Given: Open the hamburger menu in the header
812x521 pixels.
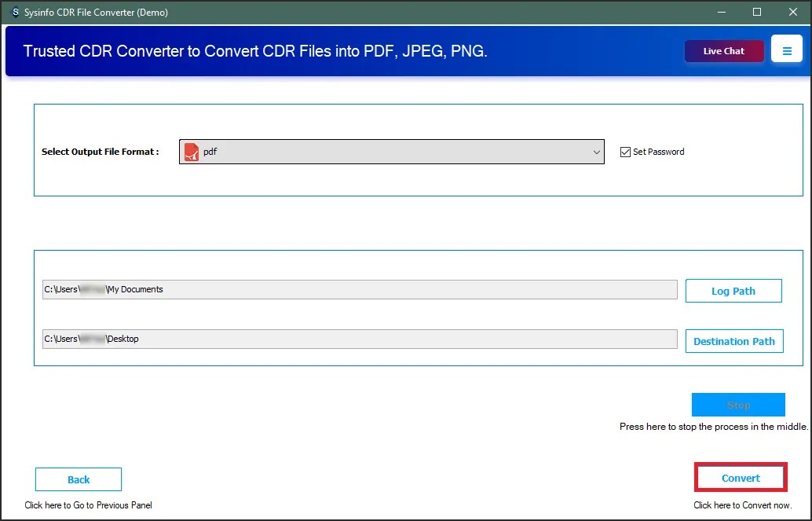Looking at the screenshot, I should click(x=787, y=49).
